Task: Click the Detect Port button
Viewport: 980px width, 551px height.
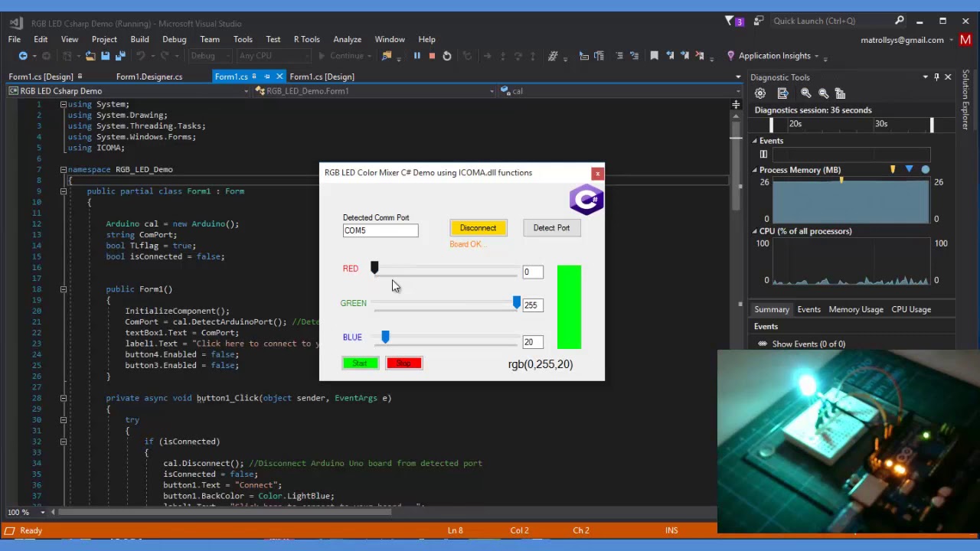Action: click(x=551, y=228)
